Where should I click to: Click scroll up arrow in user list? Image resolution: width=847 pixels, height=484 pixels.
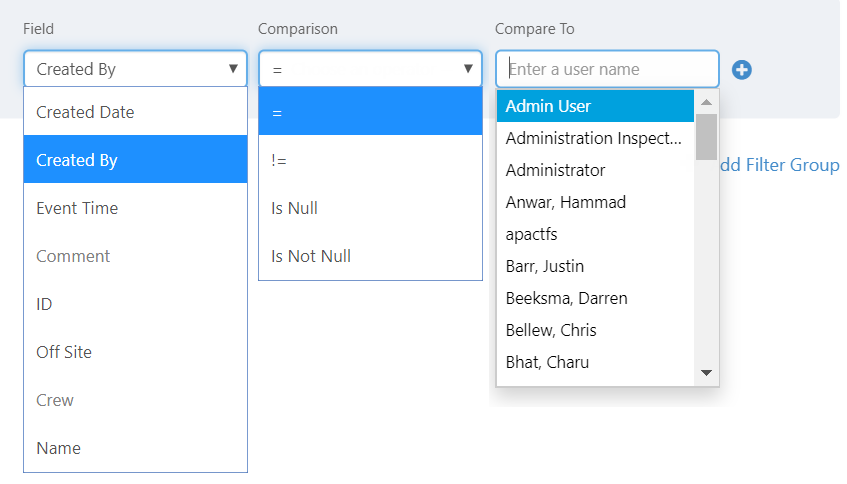tap(706, 102)
